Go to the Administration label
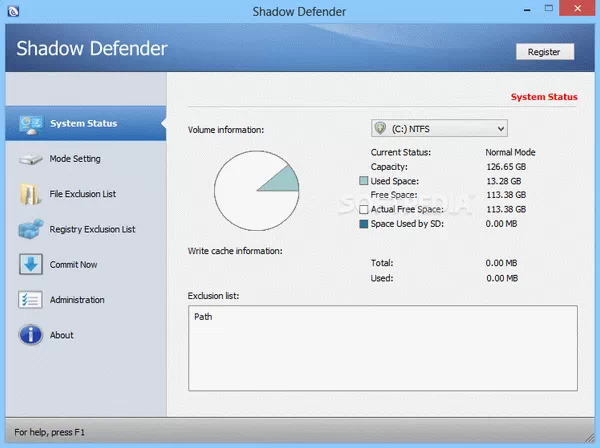 click(77, 300)
